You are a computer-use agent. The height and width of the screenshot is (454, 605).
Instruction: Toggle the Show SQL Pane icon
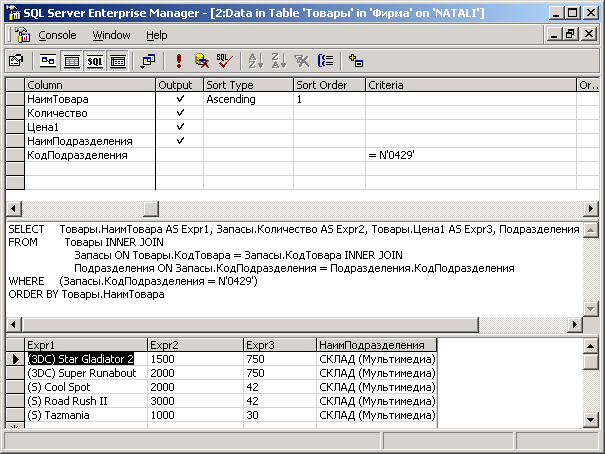95,61
